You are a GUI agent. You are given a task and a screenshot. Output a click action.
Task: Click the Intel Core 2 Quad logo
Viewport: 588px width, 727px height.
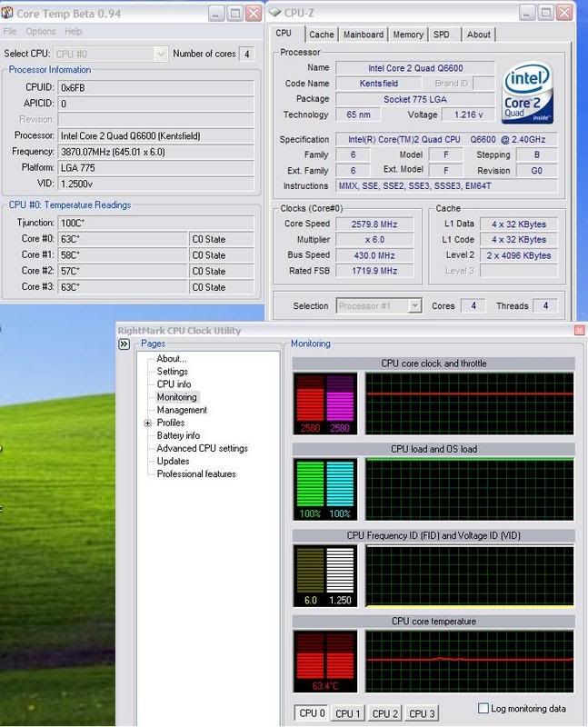529,94
